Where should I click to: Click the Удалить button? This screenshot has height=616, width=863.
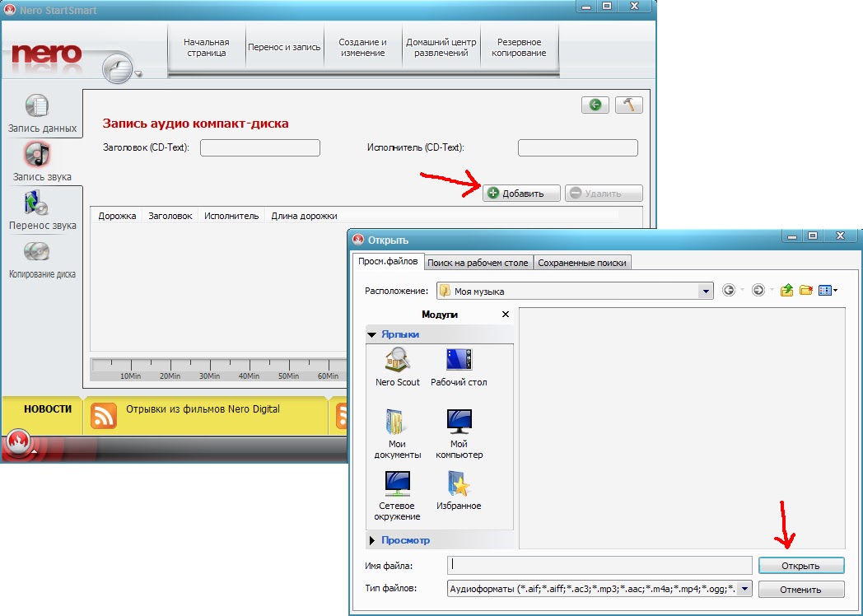604,194
